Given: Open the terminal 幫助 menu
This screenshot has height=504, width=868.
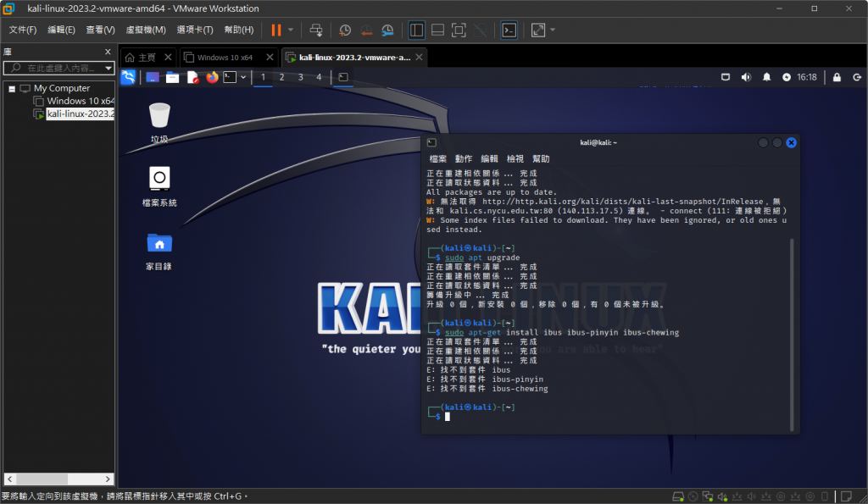Looking at the screenshot, I should tap(541, 158).
